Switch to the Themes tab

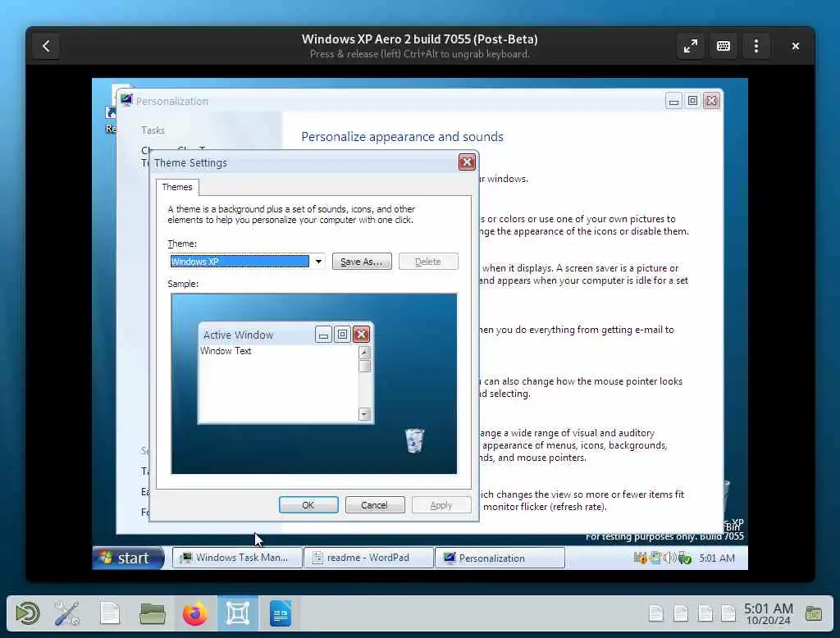[x=177, y=187]
